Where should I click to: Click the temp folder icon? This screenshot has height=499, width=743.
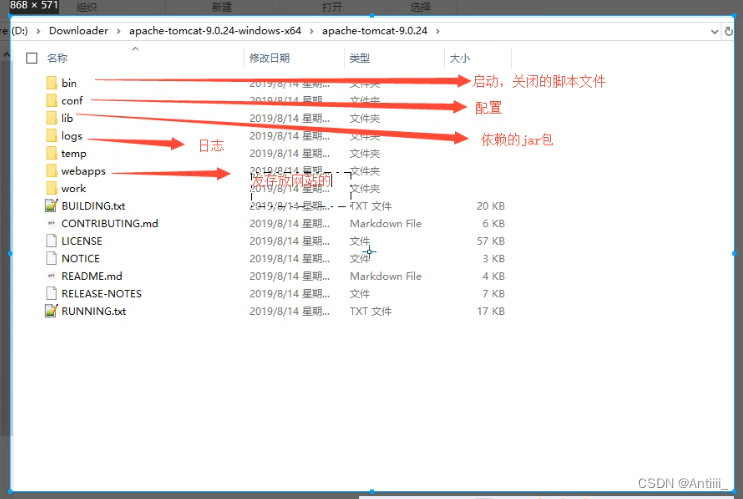click(52, 154)
